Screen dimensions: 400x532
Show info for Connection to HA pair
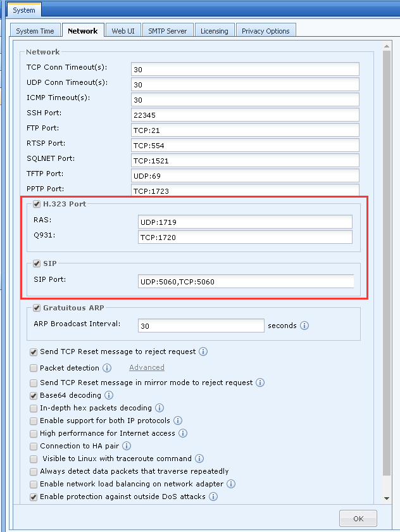pyautogui.click(x=127, y=446)
